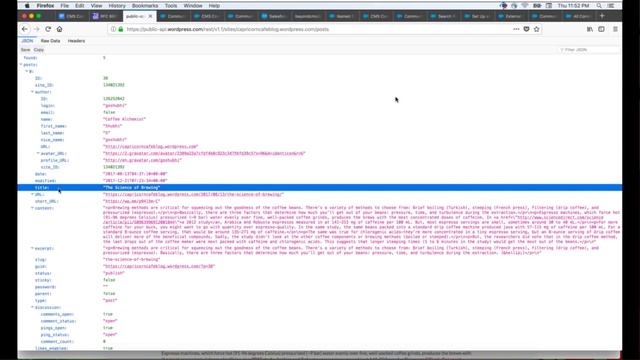Screen dimensions: 640x360
Task: Open the Apple menu
Action: 27,6
